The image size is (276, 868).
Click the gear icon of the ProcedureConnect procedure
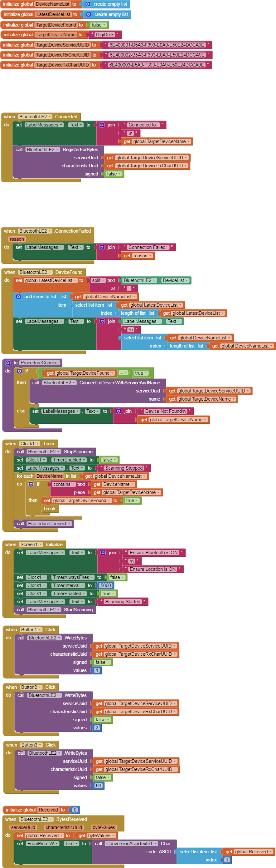pos(8,363)
